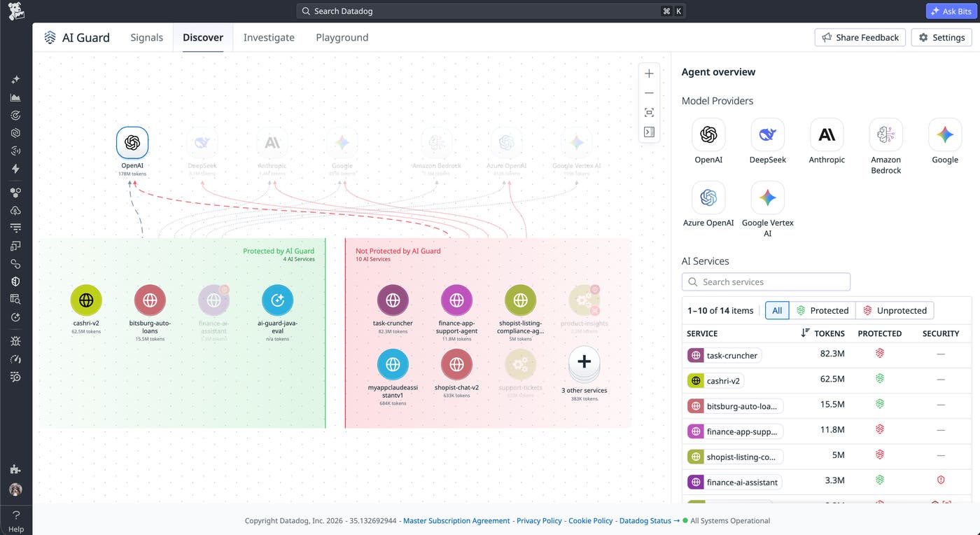Switch to the Discover tab
Screen dimensions: 980x535
coord(203,38)
